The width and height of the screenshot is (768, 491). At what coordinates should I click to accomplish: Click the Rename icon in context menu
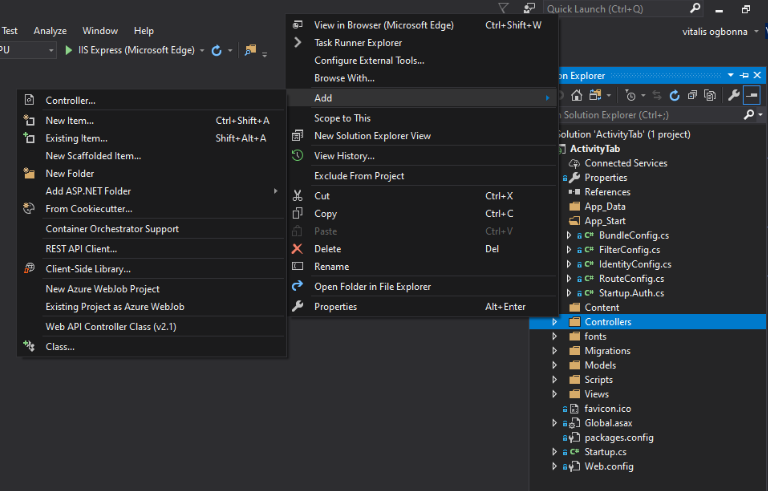click(x=297, y=266)
